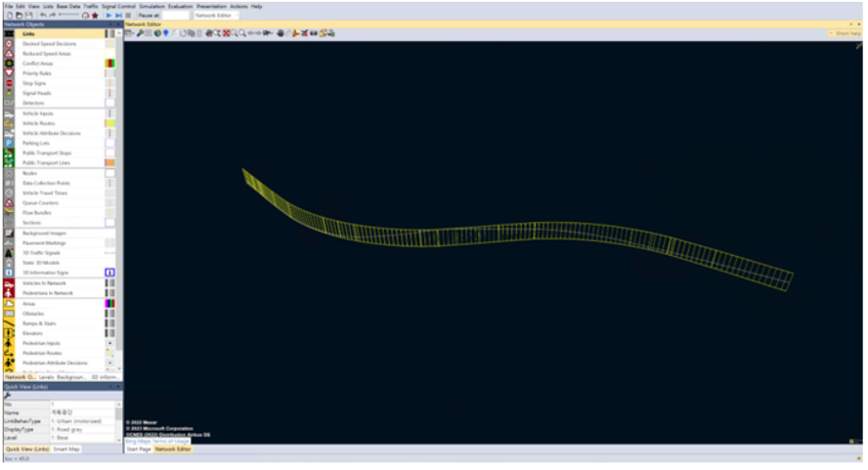Select the Priority Rules icon
This screenshot has height=470, width=868.
[9, 73]
